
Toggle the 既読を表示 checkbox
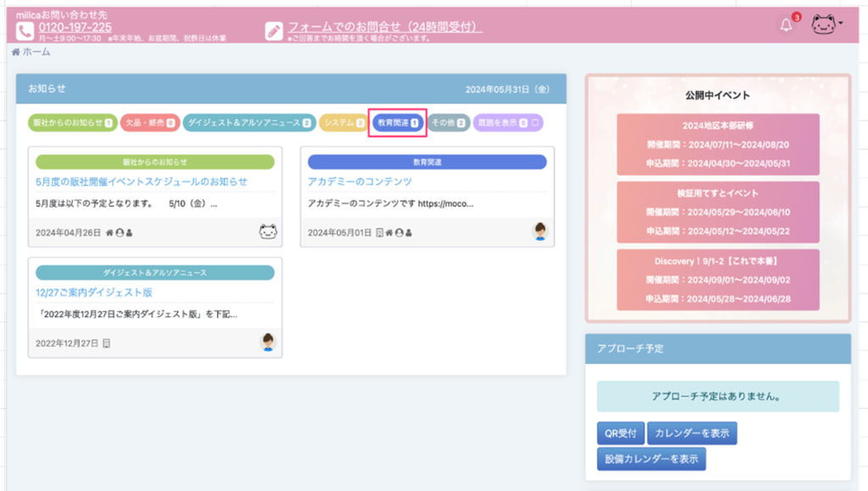click(536, 123)
